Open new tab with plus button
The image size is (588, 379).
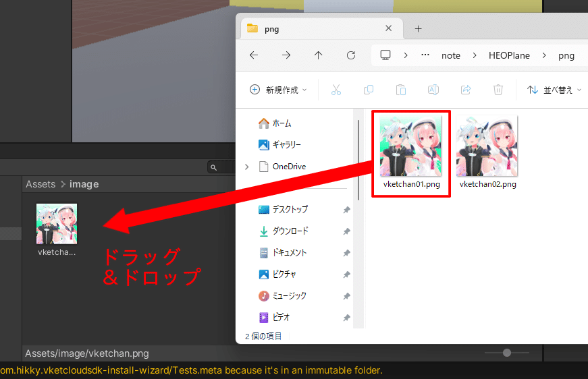tap(418, 29)
